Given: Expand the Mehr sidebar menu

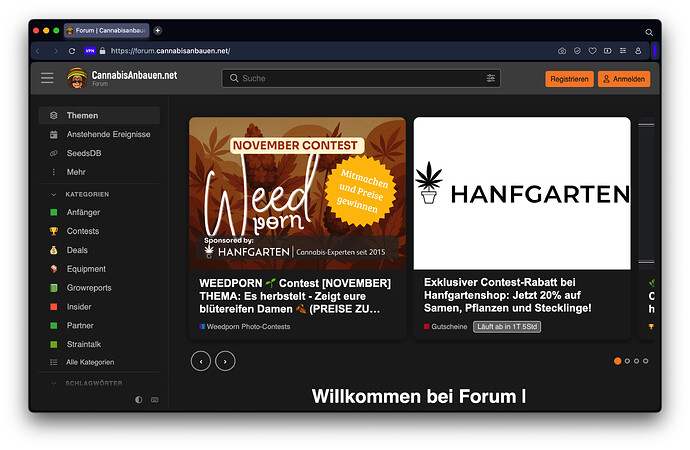Looking at the screenshot, I should tap(77, 172).
